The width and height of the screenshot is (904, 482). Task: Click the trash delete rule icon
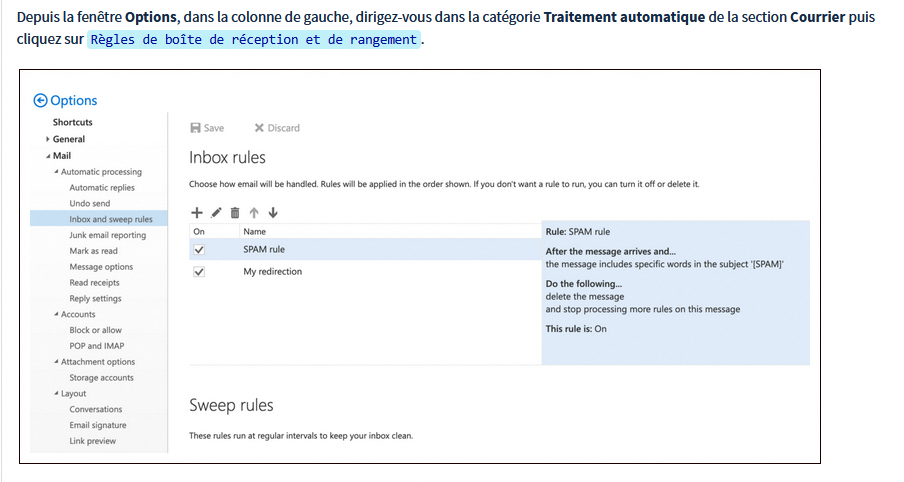pyautogui.click(x=235, y=212)
